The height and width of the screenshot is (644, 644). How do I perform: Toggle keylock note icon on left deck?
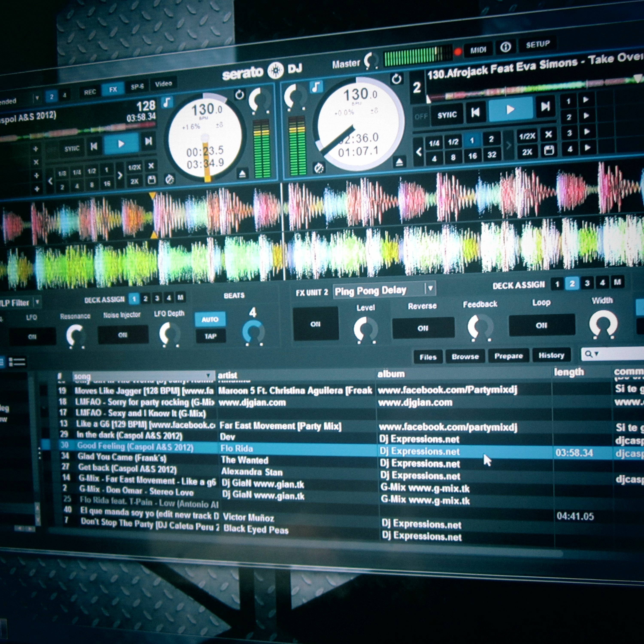click(167, 102)
